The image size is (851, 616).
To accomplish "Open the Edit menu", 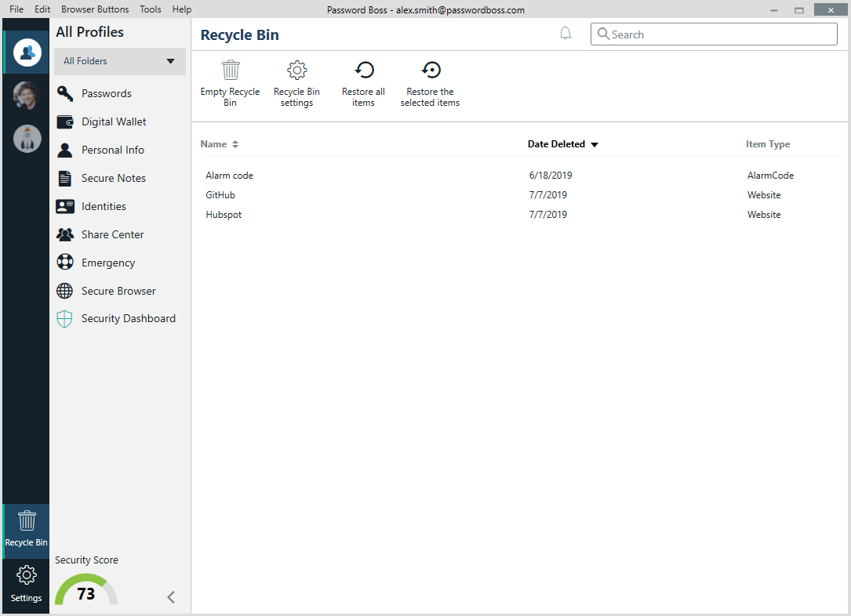I will click(42, 9).
